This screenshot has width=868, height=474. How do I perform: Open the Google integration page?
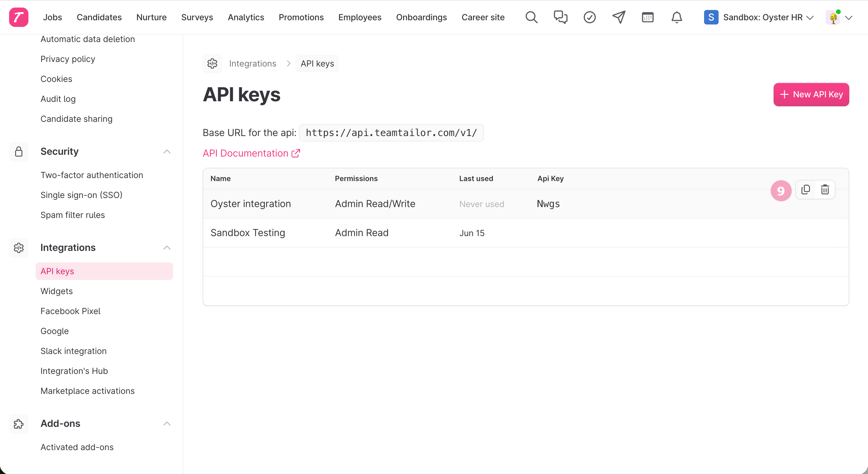coord(54,331)
